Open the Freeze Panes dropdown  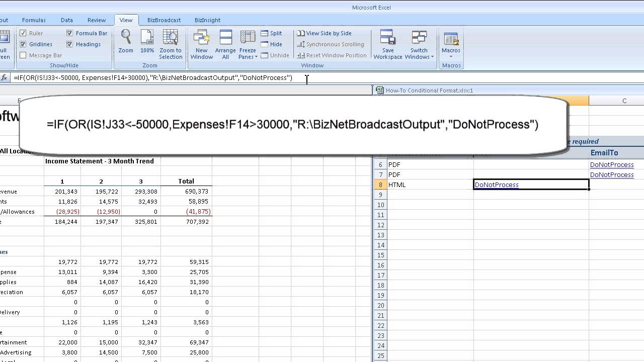(248, 44)
